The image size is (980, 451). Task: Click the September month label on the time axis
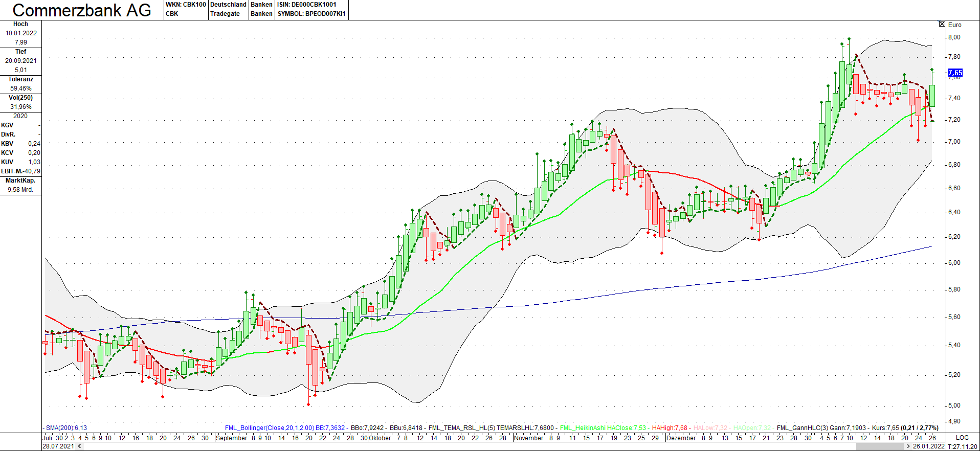pos(232,438)
